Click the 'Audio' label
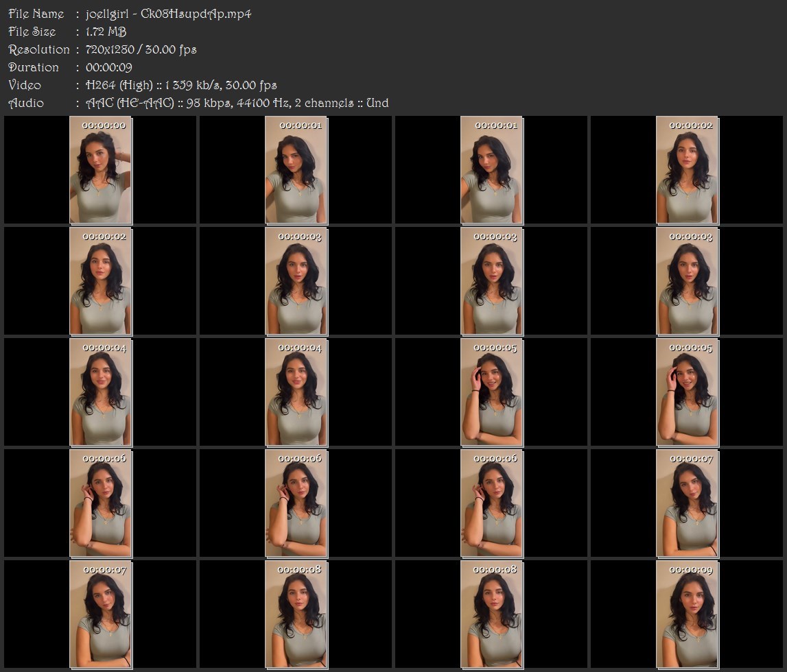Viewport: 787px width, 672px height. pos(26,104)
